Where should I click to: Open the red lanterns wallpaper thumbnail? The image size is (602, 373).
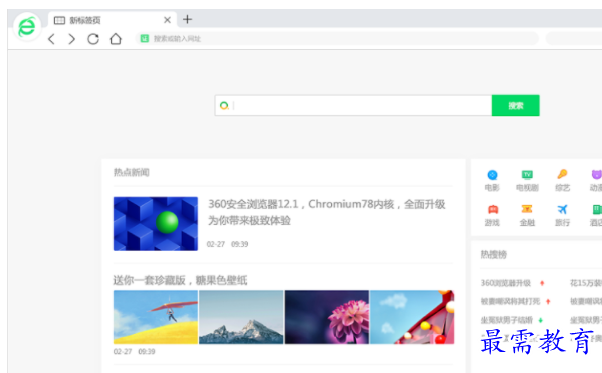click(412, 317)
